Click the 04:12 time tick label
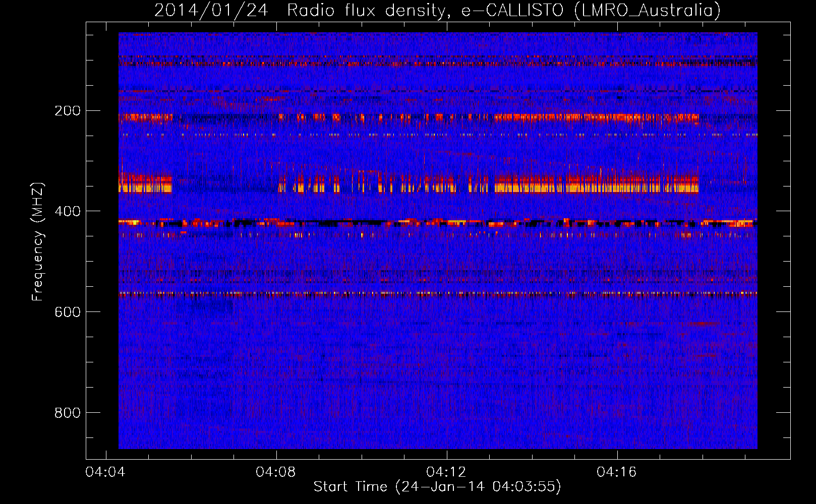 (x=446, y=472)
